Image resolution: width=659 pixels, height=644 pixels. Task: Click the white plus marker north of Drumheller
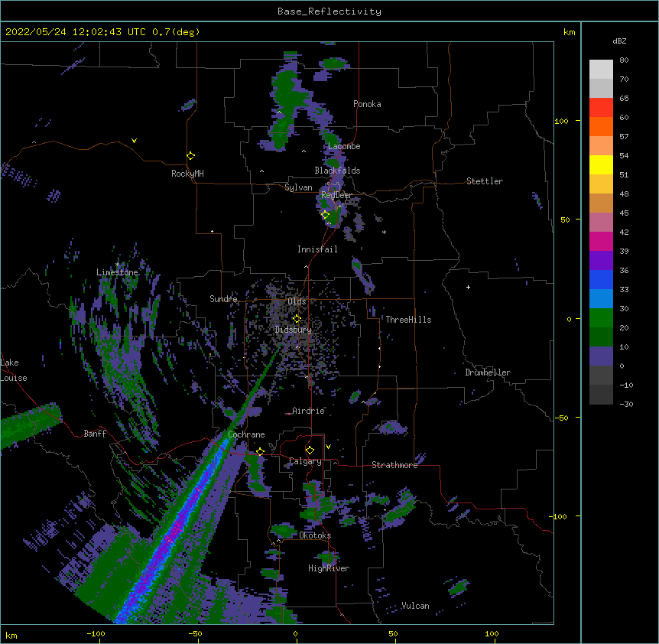pos(468,287)
